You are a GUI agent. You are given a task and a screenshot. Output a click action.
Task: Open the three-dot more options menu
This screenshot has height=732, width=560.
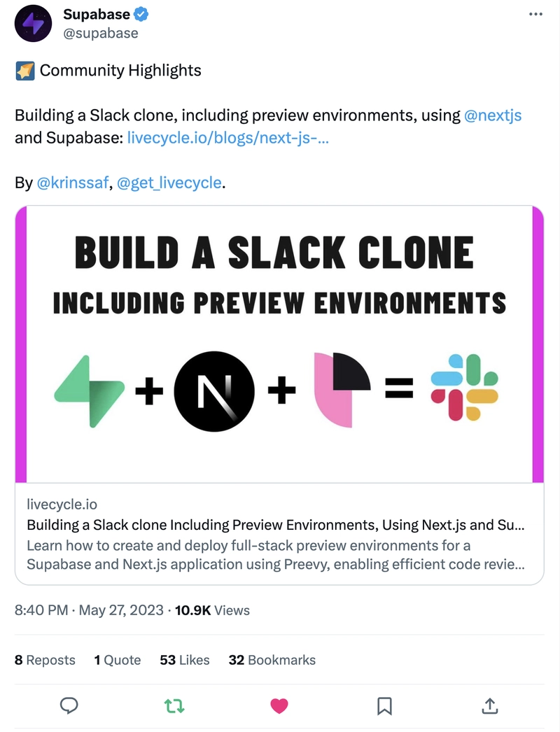click(535, 14)
